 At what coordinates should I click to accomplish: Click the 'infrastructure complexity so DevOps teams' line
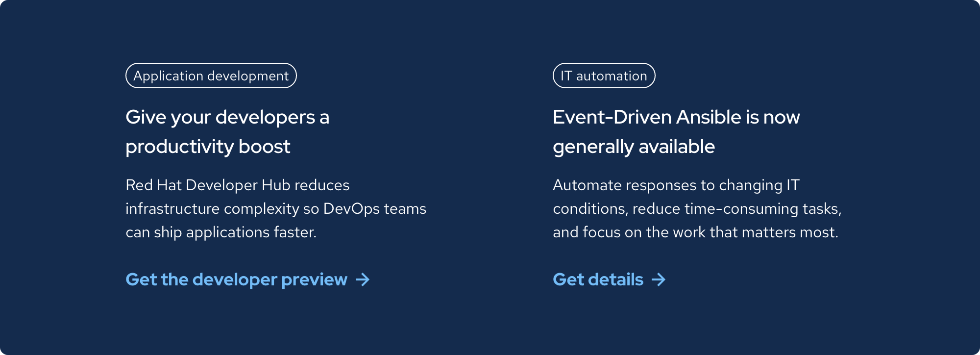(x=275, y=209)
